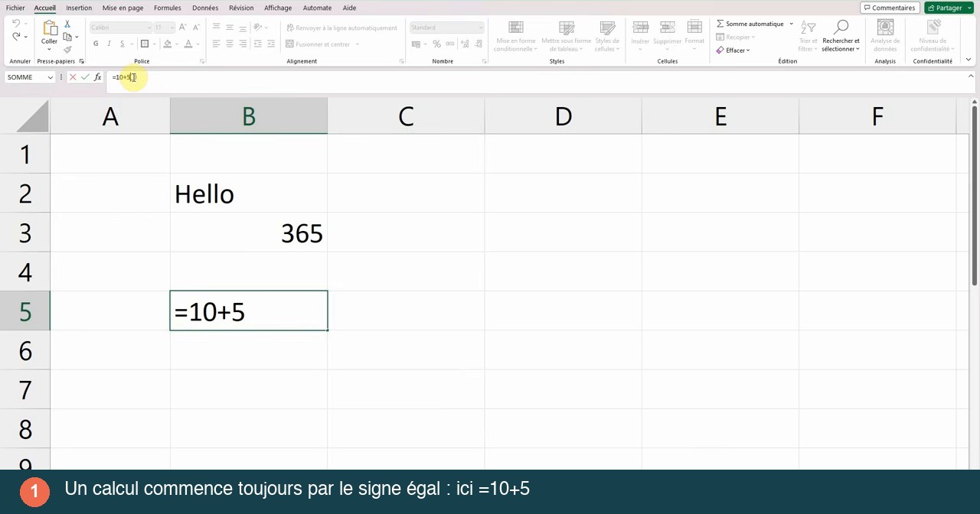
Task: Click the Partager button
Action: pyautogui.click(x=949, y=8)
